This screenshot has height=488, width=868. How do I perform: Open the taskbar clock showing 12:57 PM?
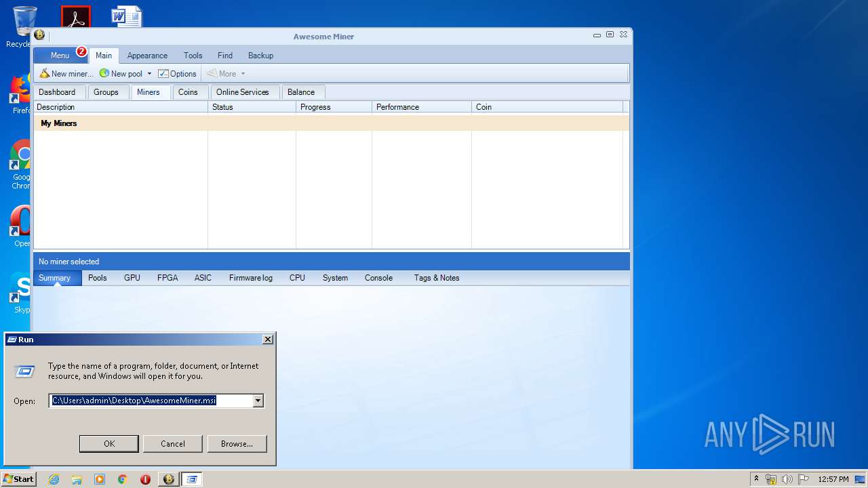833,479
